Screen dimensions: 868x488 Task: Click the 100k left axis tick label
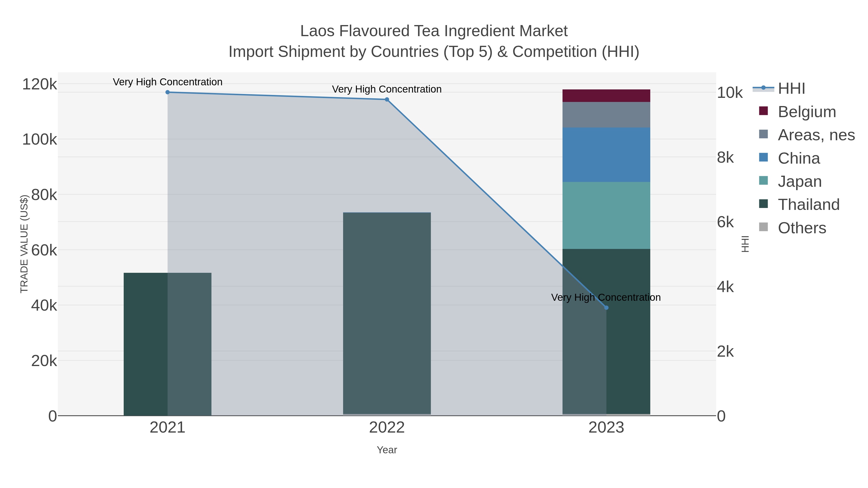[40, 140]
